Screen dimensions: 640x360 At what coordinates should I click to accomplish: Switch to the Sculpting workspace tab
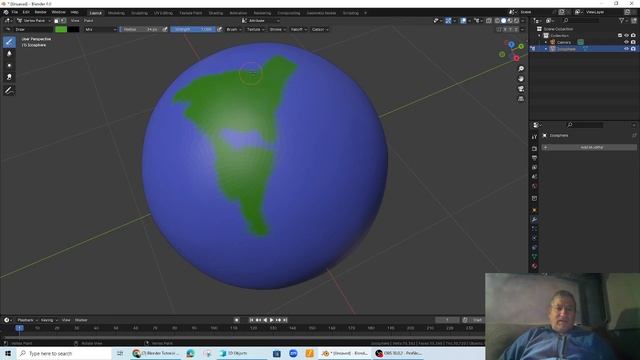139,13
